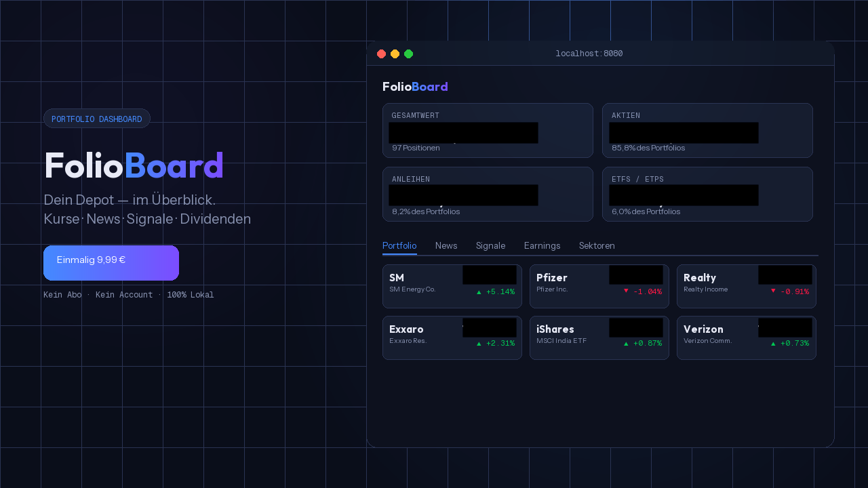
Task: Select the Portfolio Dashboard badge
Action: pos(96,119)
